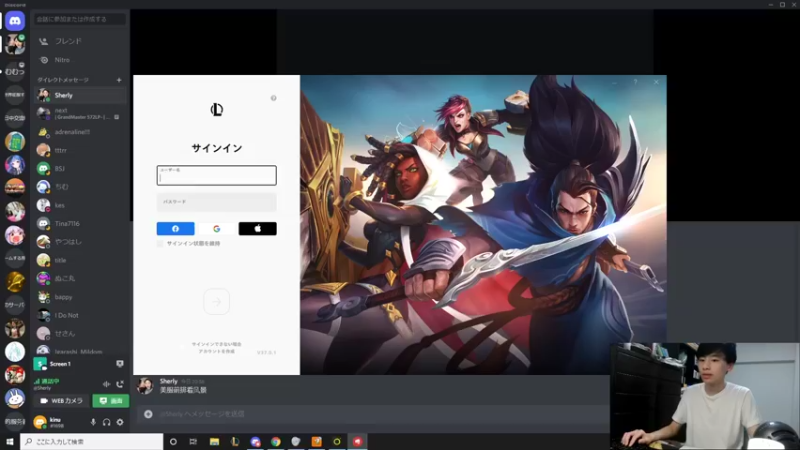Click the ユーザー名 username field

click(x=216, y=175)
